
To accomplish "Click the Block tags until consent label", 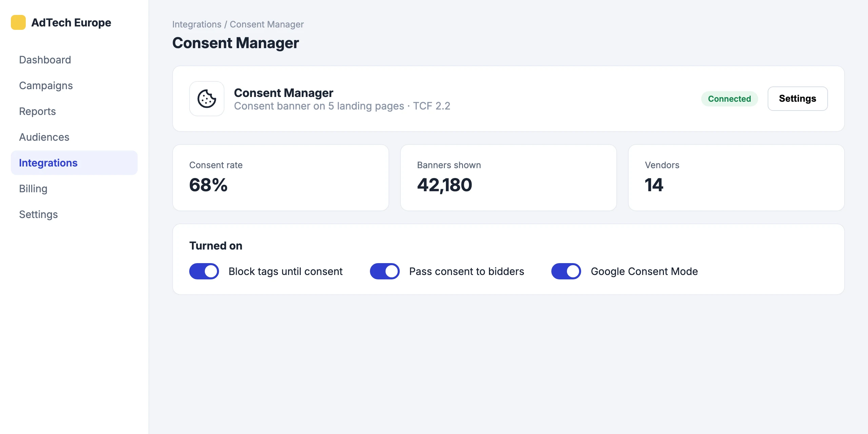I will click(285, 271).
